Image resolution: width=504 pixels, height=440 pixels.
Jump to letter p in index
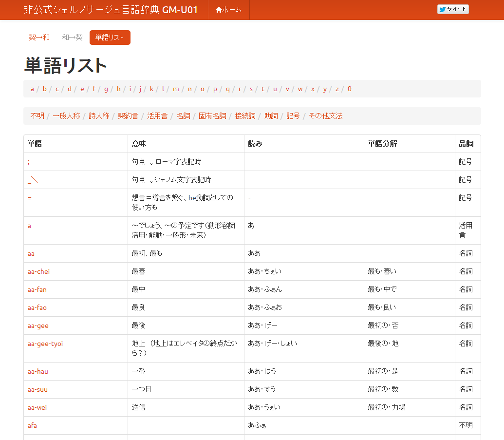215,89
